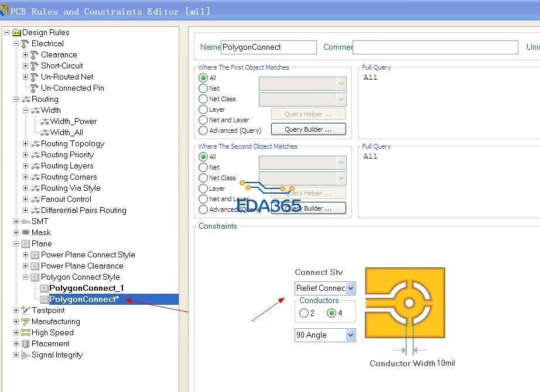This screenshot has height=392, width=540.
Task: Click the Short-Circuit rule icon
Action: [x=35, y=66]
